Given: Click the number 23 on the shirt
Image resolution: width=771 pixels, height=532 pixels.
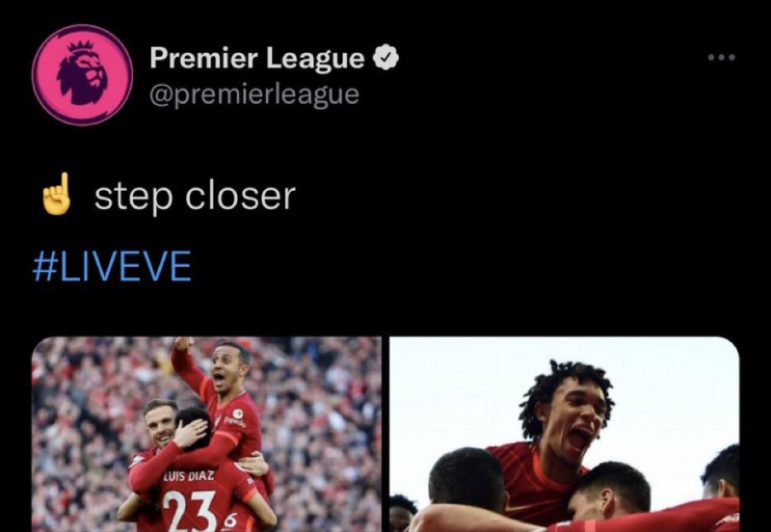Looking at the screenshot, I should (x=189, y=511).
